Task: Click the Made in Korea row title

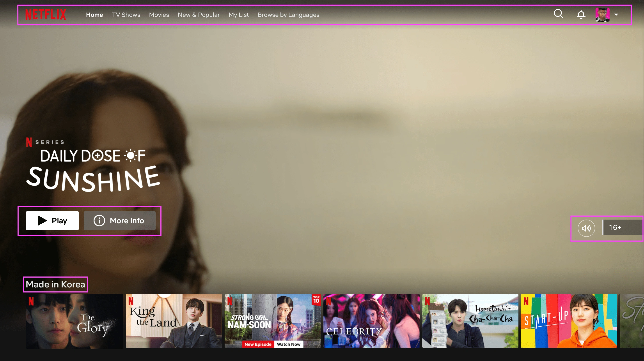Action: [55, 284]
